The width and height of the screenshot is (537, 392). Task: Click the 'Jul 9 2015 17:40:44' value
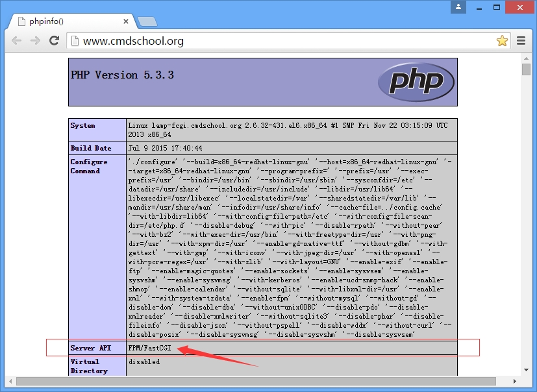click(165, 148)
